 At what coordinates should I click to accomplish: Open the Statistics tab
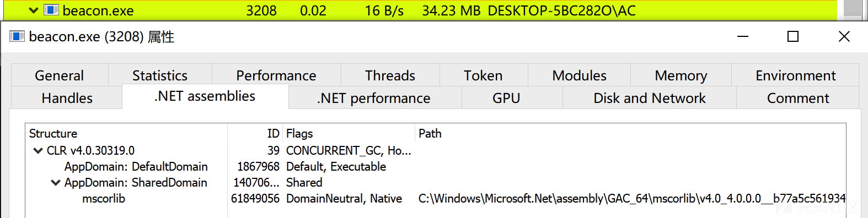(160, 75)
